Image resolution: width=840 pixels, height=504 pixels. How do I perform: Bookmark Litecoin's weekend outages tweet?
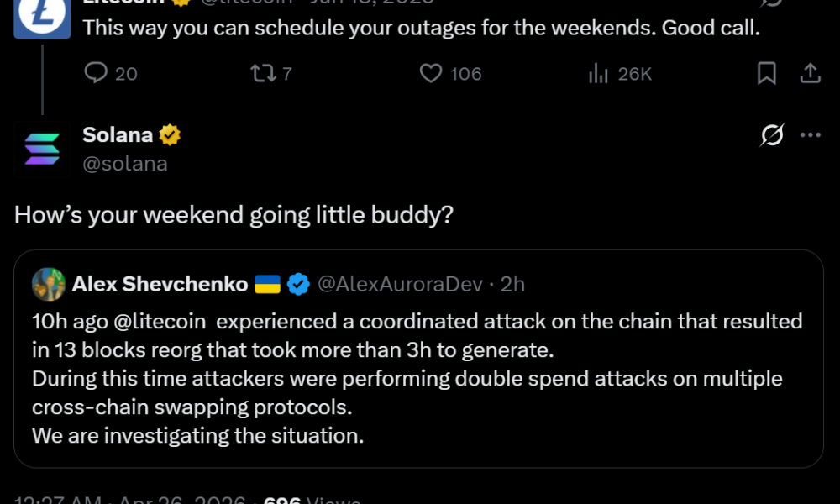coord(766,74)
